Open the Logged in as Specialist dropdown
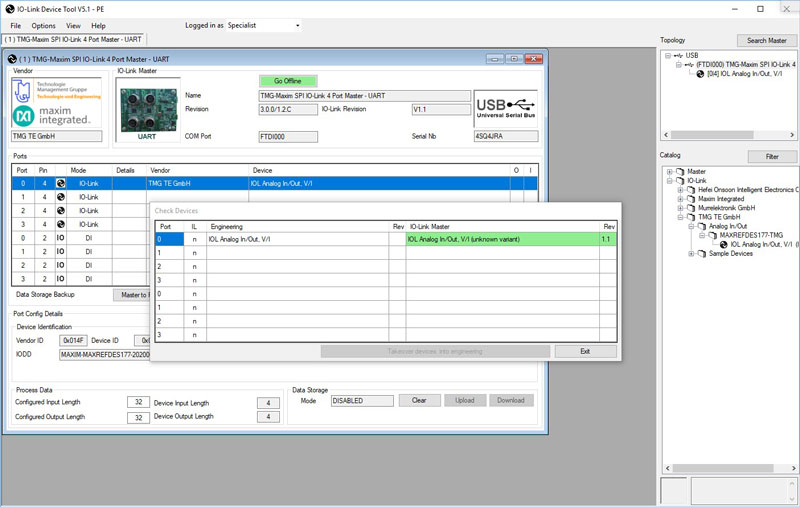The width and height of the screenshot is (800, 507). point(263,25)
